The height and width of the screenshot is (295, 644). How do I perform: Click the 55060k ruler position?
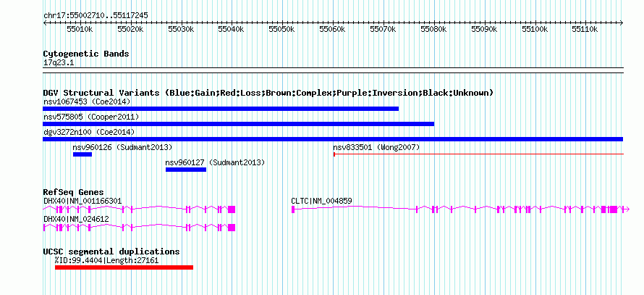coord(332,29)
